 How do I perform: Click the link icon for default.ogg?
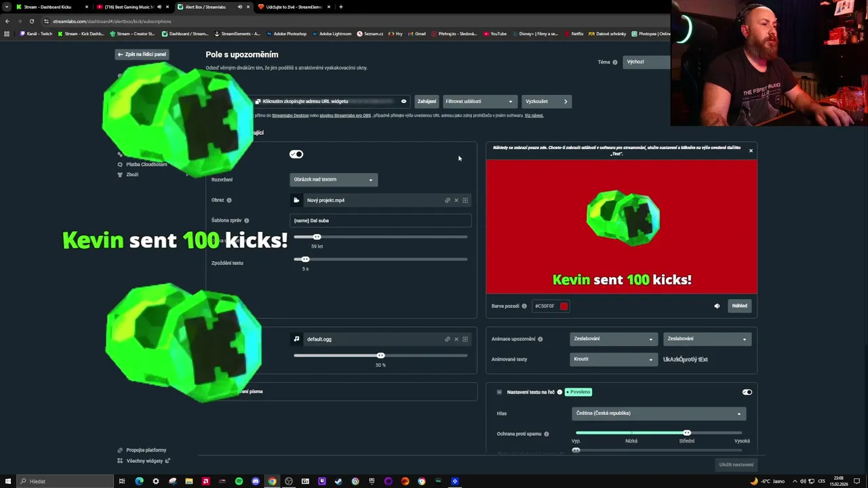pyautogui.click(x=447, y=339)
